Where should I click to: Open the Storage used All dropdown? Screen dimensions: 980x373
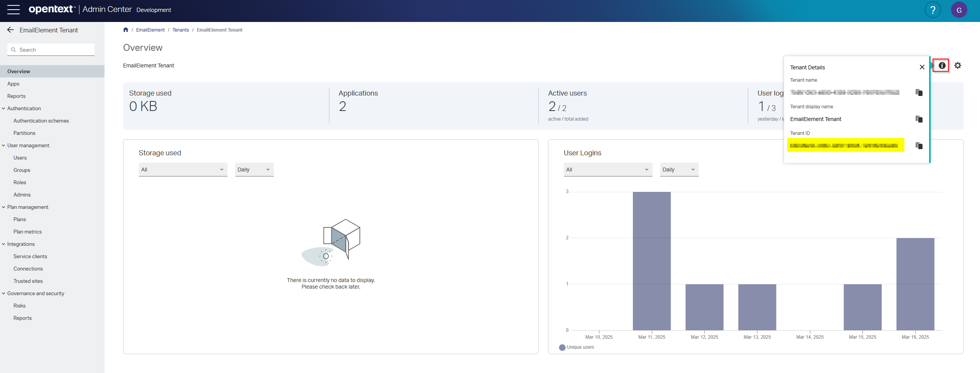(183, 170)
